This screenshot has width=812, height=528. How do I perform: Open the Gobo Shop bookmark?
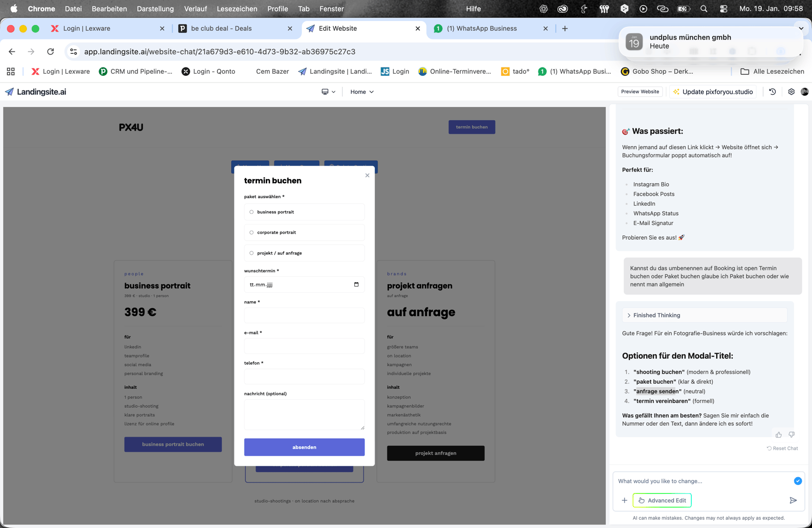657,71
